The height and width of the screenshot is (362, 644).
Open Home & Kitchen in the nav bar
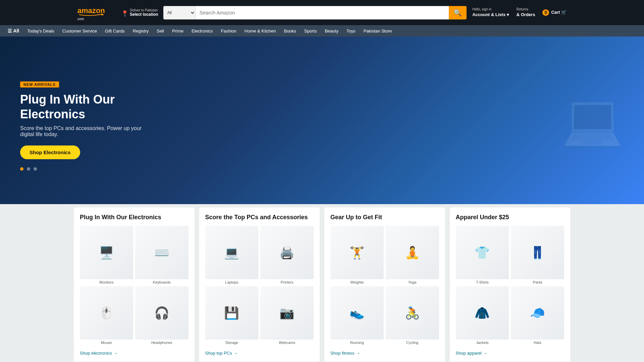point(260,31)
